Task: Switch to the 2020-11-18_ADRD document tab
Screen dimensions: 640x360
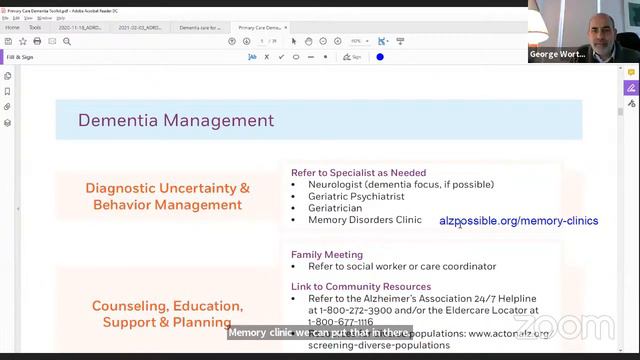Action: [x=80, y=28]
